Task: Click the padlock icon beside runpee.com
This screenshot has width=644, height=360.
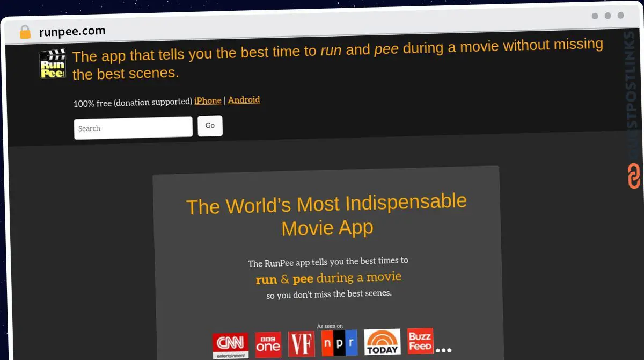Action: 25,32
